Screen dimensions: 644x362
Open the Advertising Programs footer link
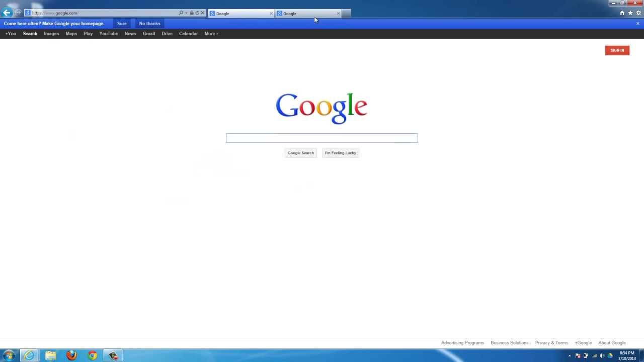coord(462,343)
